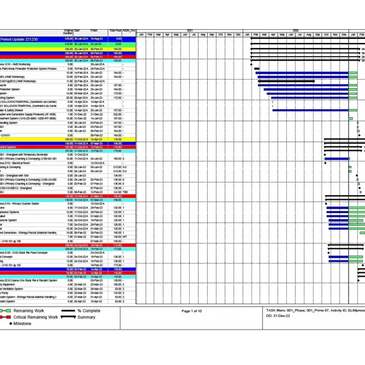The height and width of the screenshot is (365, 365).
Task: Click the red Critical Remaining Work legend symbol
Action: (5, 317)
